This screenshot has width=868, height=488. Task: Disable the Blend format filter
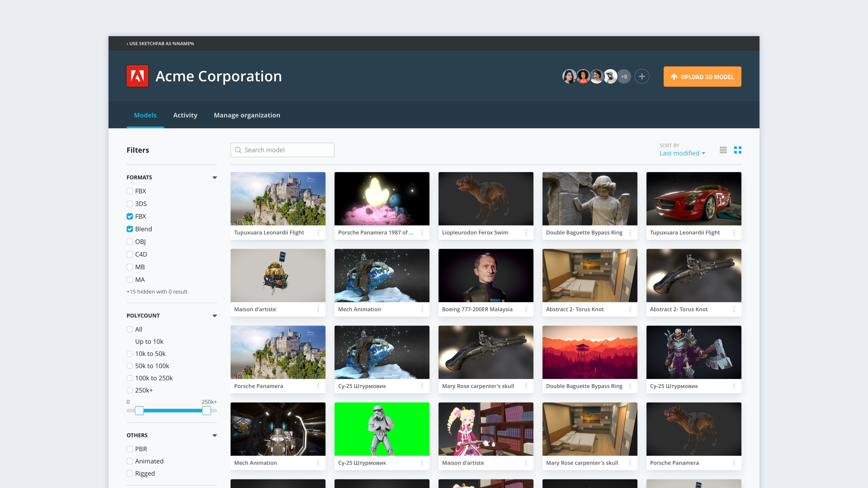pyautogui.click(x=129, y=229)
